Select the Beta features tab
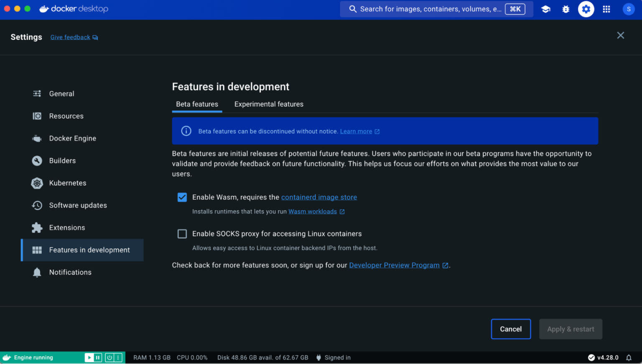 tap(197, 104)
